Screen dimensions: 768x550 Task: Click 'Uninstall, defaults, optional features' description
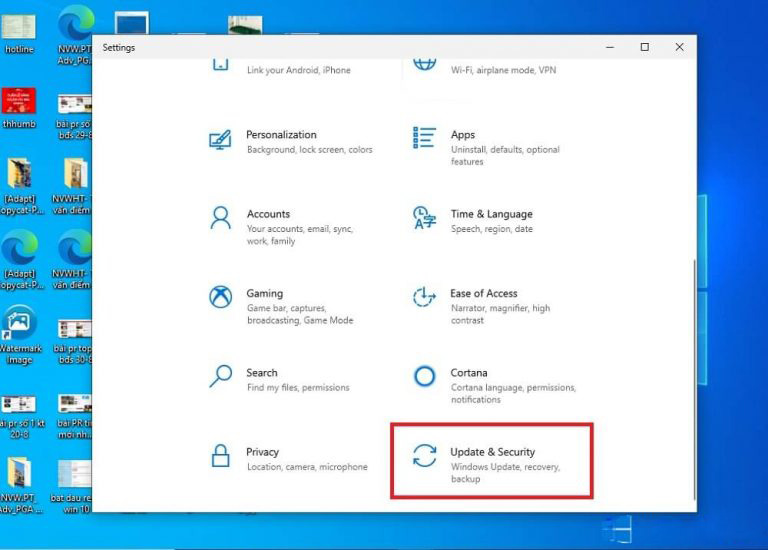point(505,155)
